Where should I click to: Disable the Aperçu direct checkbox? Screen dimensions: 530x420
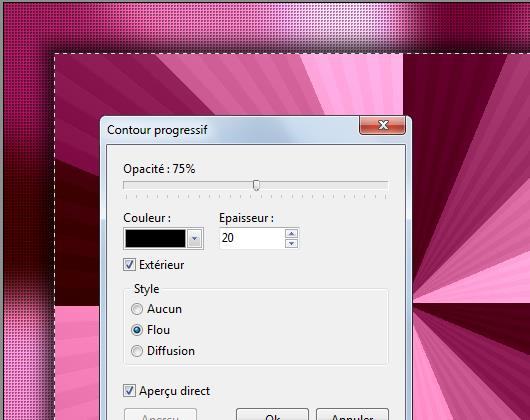pos(129,391)
